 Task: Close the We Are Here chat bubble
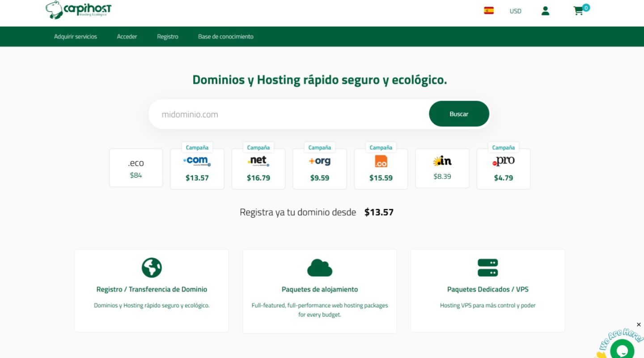coord(638,324)
